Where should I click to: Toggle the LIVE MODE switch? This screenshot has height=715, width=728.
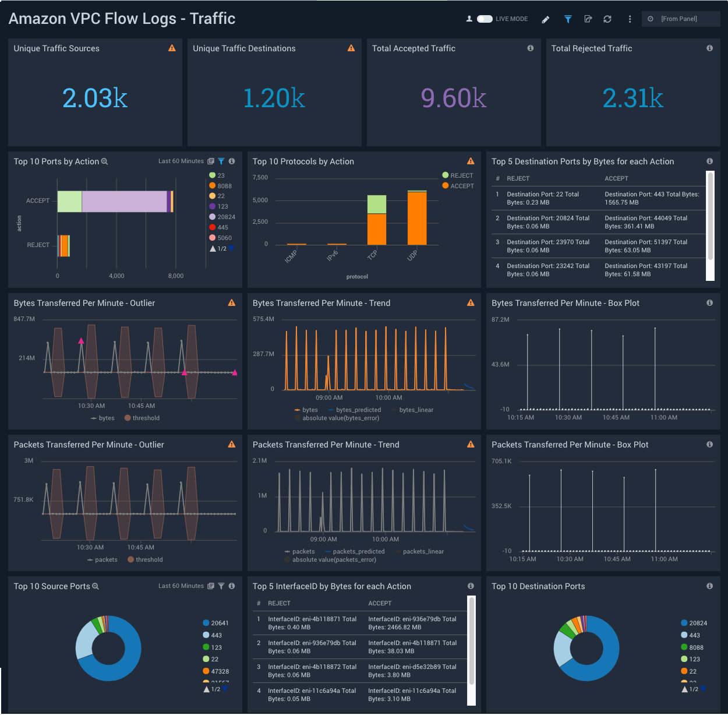[485, 19]
